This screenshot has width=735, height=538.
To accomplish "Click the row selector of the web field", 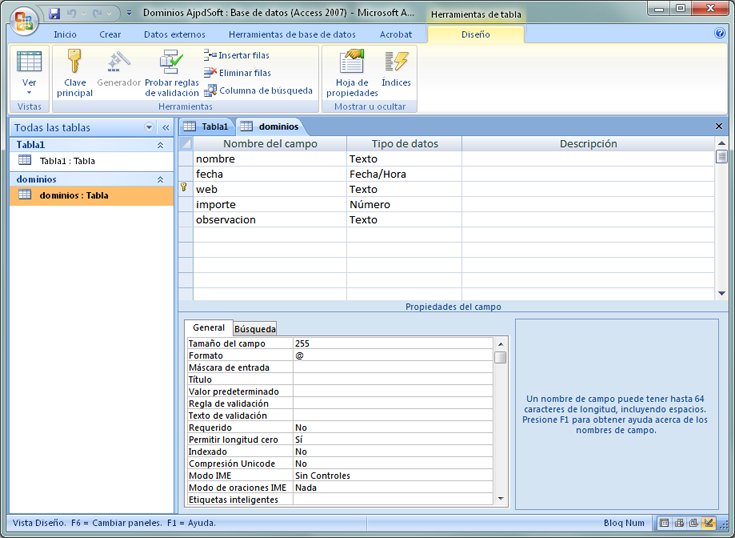I will 185,189.
